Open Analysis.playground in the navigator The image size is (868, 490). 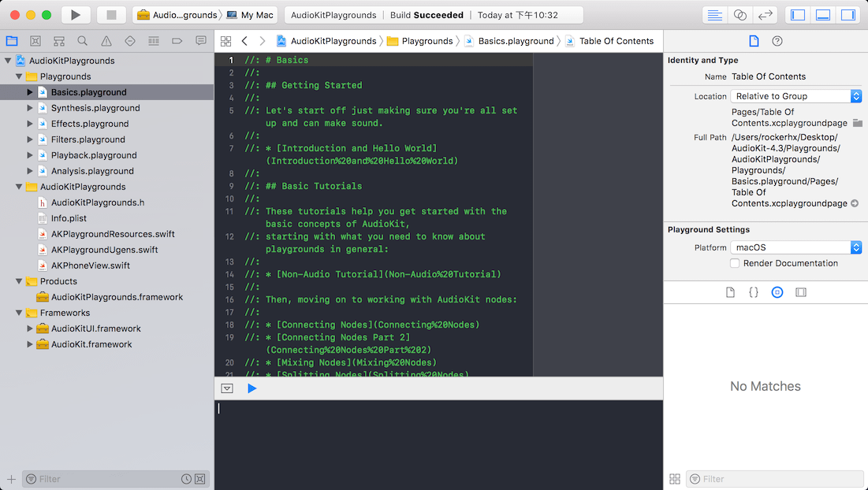[x=92, y=171]
